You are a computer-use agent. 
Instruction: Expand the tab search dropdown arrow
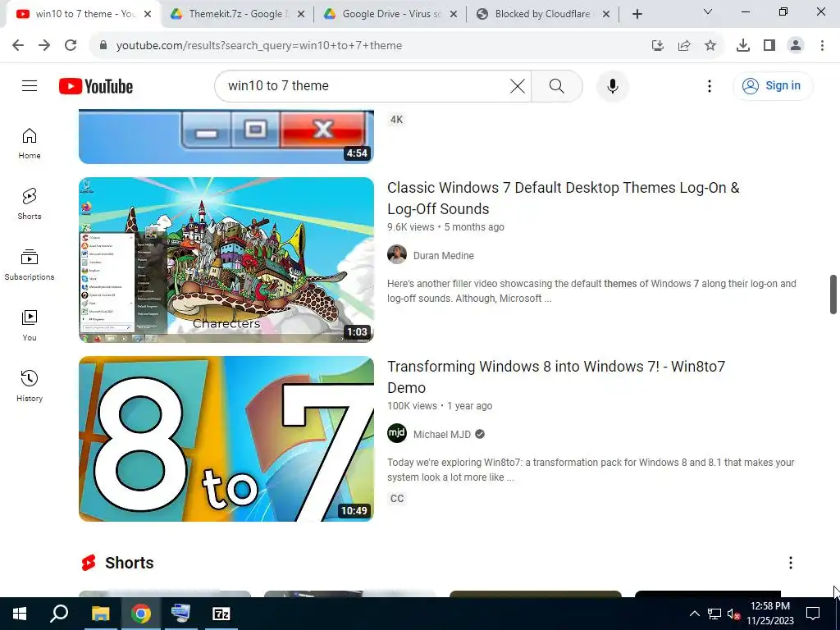click(x=707, y=11)
